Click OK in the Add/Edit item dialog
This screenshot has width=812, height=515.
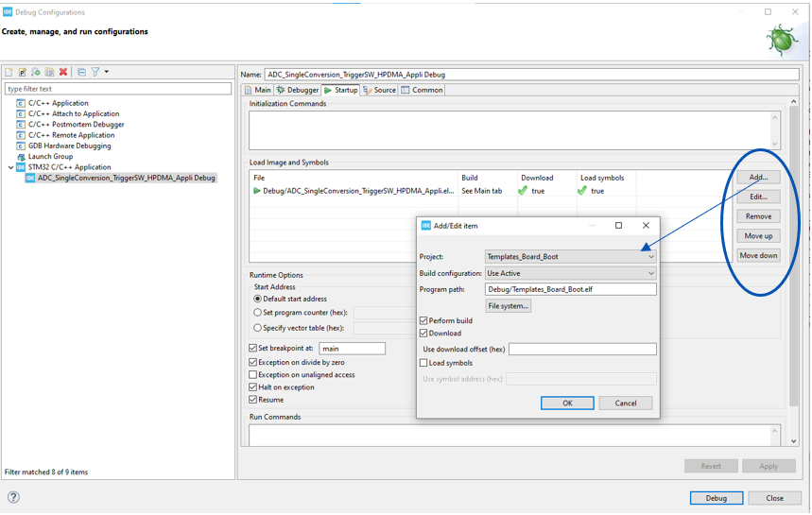pos(567,403)
